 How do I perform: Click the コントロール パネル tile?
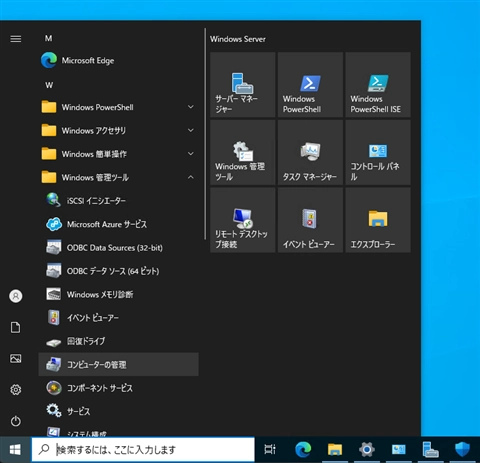tap(378, 152)
